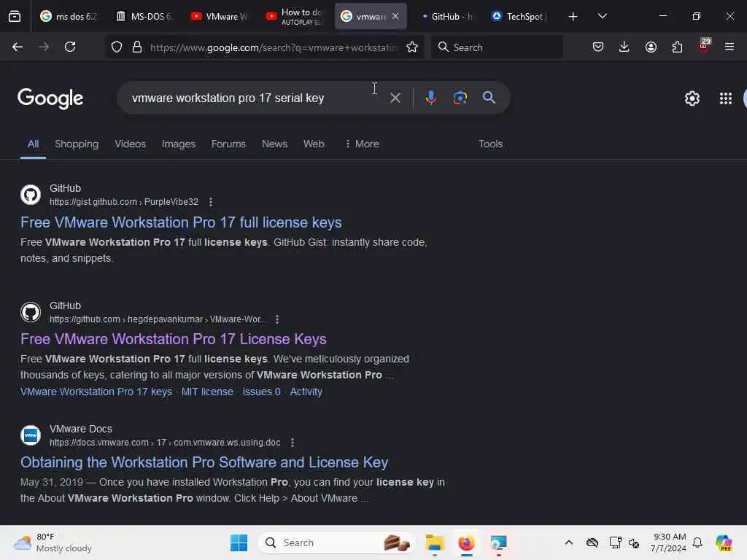This screenshot has width=747, height=560.
Task: Click the Firefox toolbar Search box
Action: point(497,47)
